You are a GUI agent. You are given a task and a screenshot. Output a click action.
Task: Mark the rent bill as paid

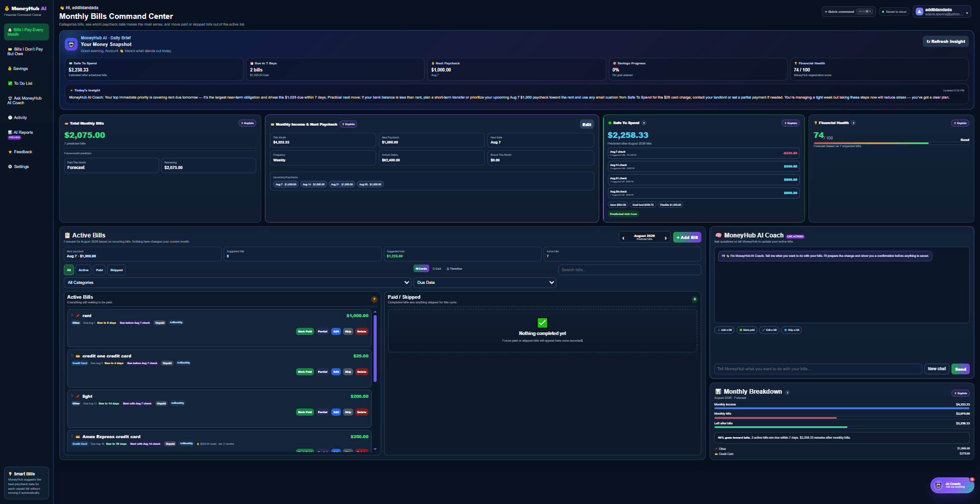tap(305, 331)
